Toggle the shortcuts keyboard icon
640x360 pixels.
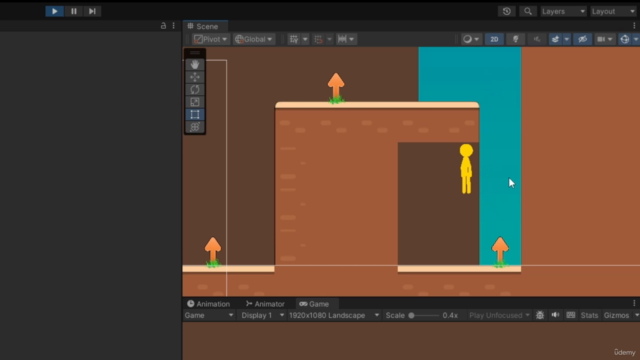[x=571, y=315]
